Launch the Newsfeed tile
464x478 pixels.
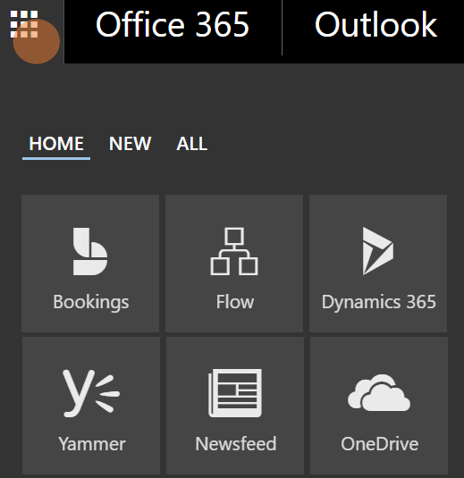point(235,406)
